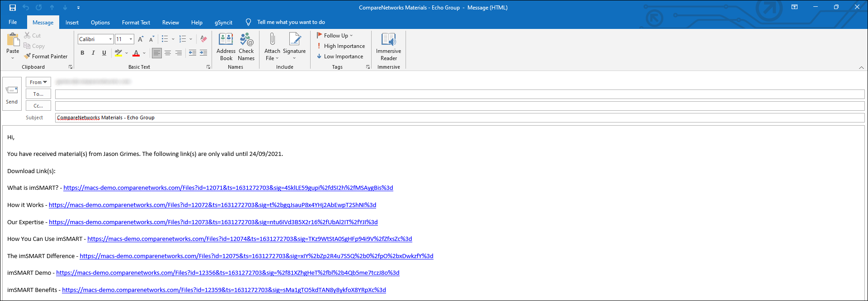Click in the Cc address field
The height and width of the screenshot is (301, 868).
pyautogui.click(x=460, y=106)
